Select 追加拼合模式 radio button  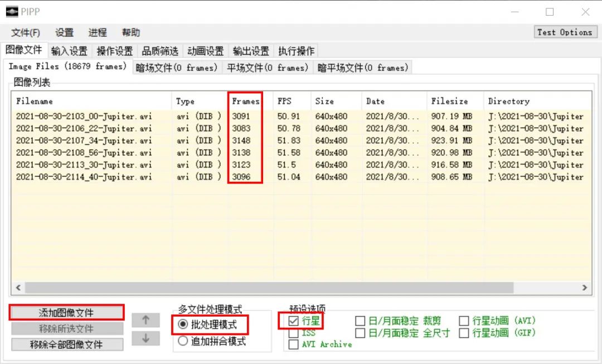pos(183,341)
